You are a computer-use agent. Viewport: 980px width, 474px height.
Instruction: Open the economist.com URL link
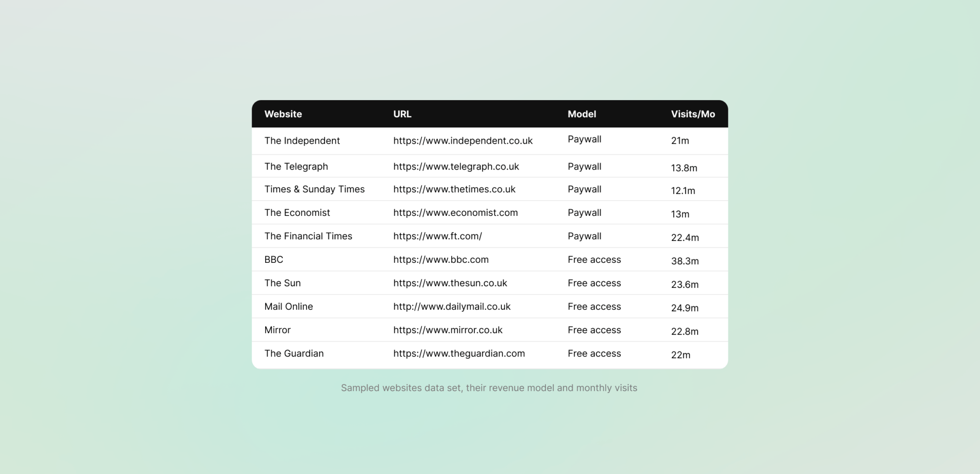[455, 213]
